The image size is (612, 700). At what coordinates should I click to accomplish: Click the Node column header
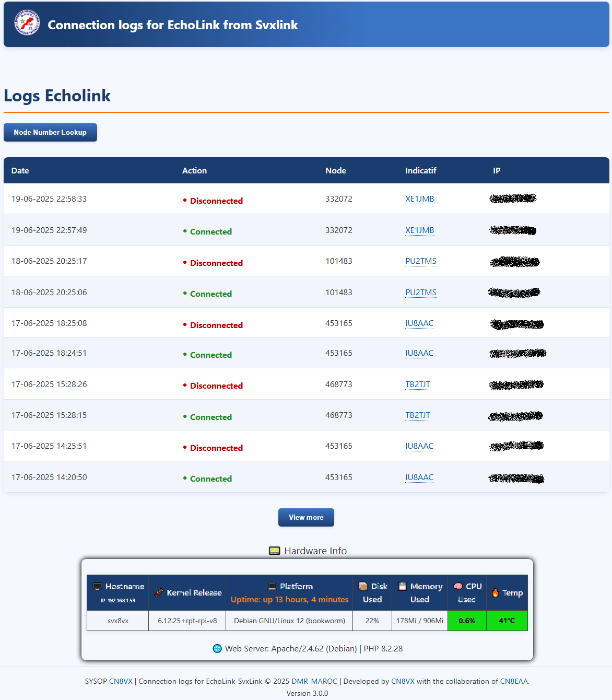pos(336,171)
